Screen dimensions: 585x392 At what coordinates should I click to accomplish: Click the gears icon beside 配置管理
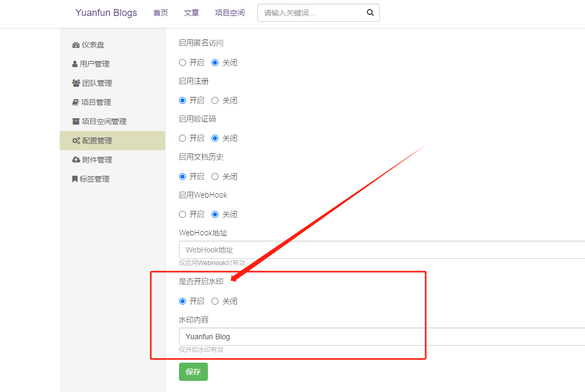click(x=76, y=141)
